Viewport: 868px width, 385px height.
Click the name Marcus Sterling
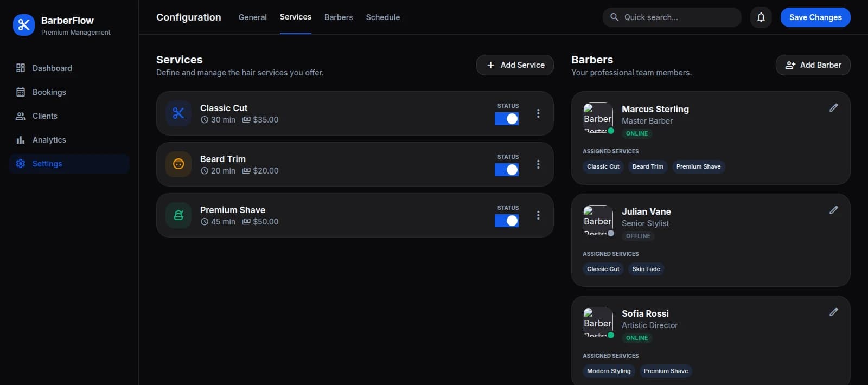coord(655,109)
